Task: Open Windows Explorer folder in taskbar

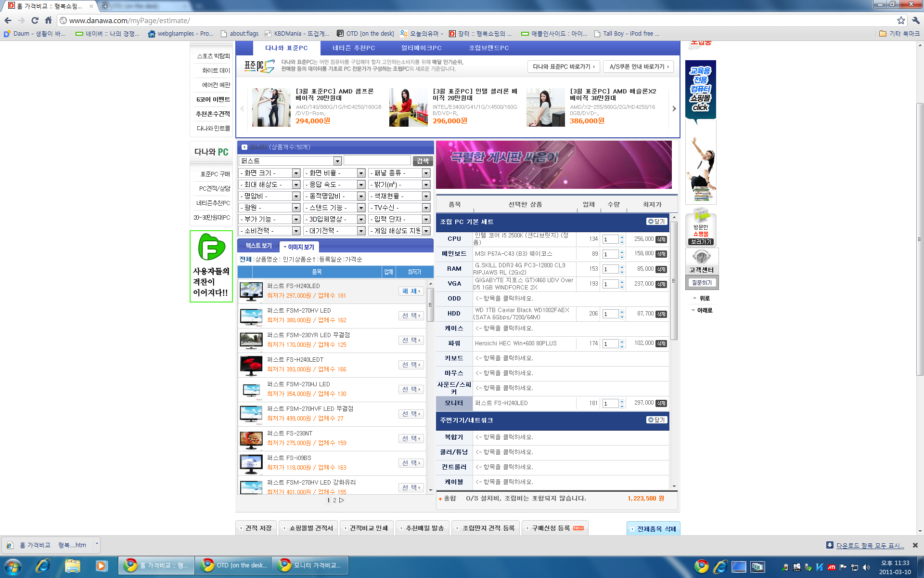Action: pos(72,566)
